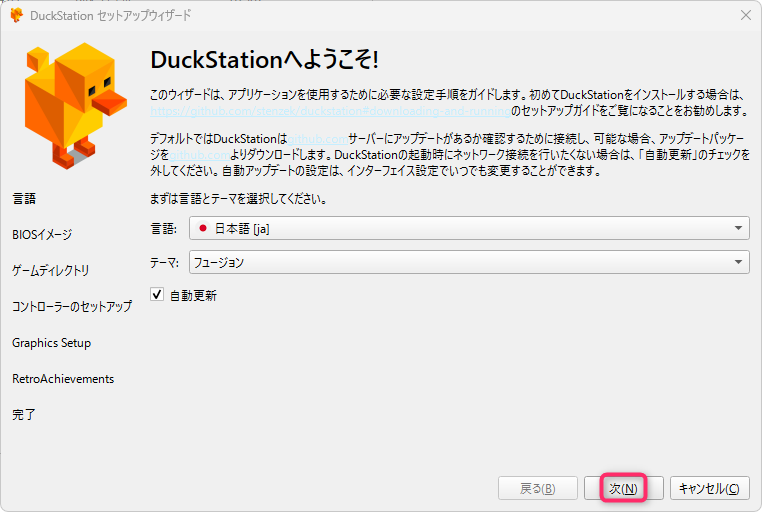Image resolution: width=762 pixels, height=512 pixels.
Task: Select the ゲームディレクトリ sidebar step
Action: [51, 270]
